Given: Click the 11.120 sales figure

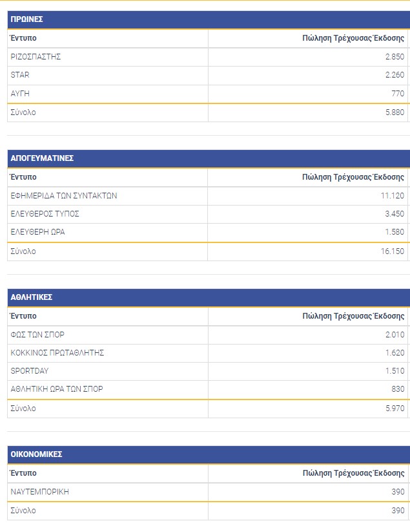Looking at the screenshot, I should click(393, 196).
